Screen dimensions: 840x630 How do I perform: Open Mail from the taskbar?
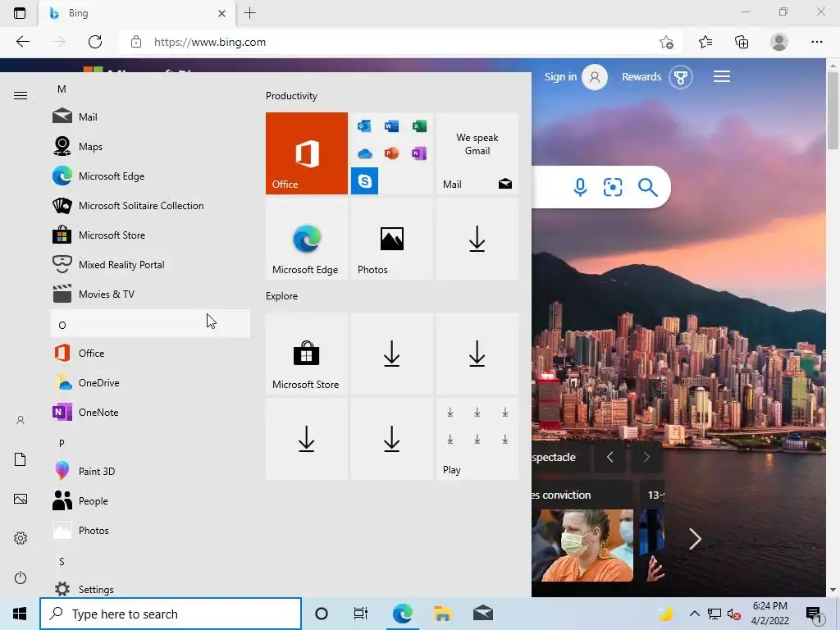(482, 614)
